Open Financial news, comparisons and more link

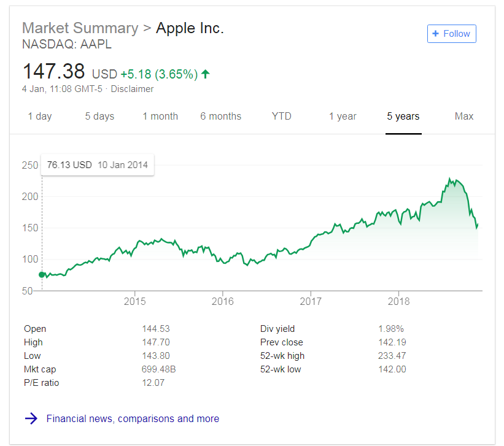133,418
